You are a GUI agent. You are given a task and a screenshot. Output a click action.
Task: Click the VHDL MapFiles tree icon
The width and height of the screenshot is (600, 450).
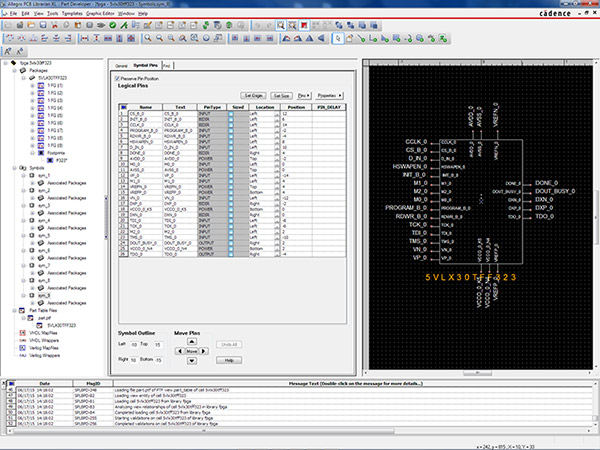(23, 333)
